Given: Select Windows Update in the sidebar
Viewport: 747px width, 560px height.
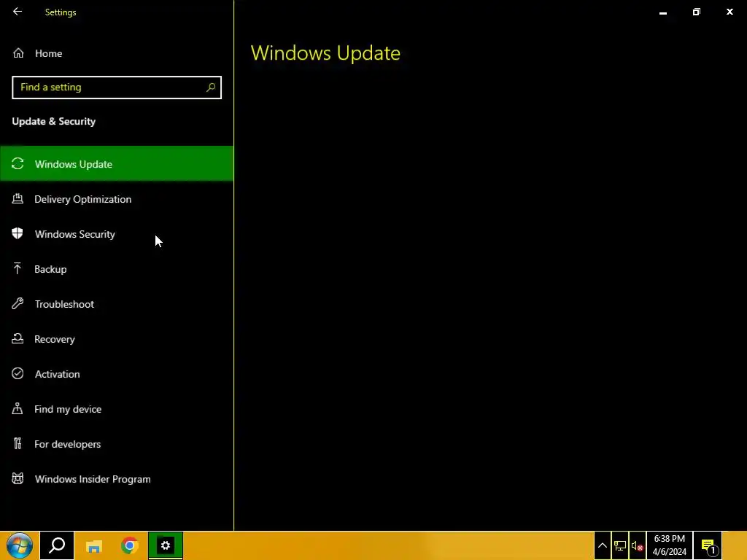Looking at the screenshot, I should coord(117,164).
